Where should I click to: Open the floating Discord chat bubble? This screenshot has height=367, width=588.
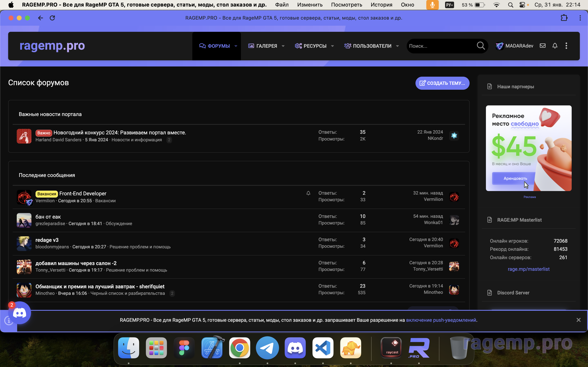[19, 313]
